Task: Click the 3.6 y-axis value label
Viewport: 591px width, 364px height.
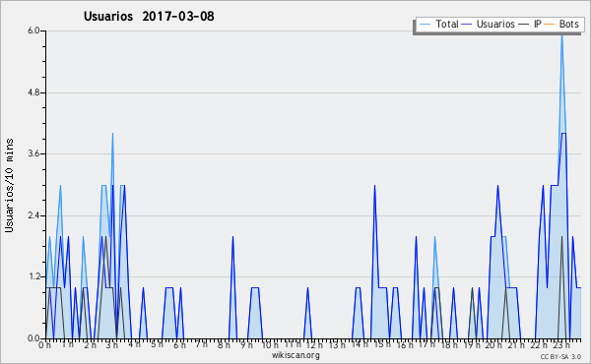Action: (33, 153)
